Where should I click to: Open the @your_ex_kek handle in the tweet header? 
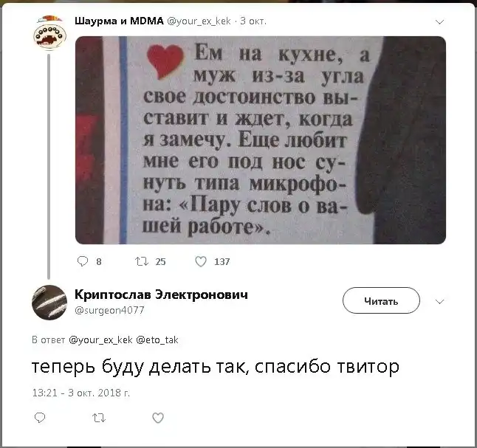click(199, 21)
